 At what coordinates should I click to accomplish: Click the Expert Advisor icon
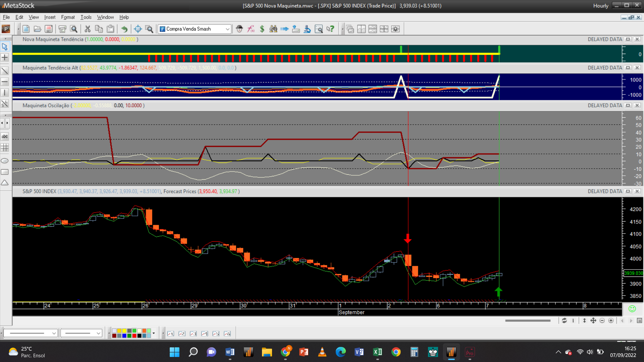[239, 29]
